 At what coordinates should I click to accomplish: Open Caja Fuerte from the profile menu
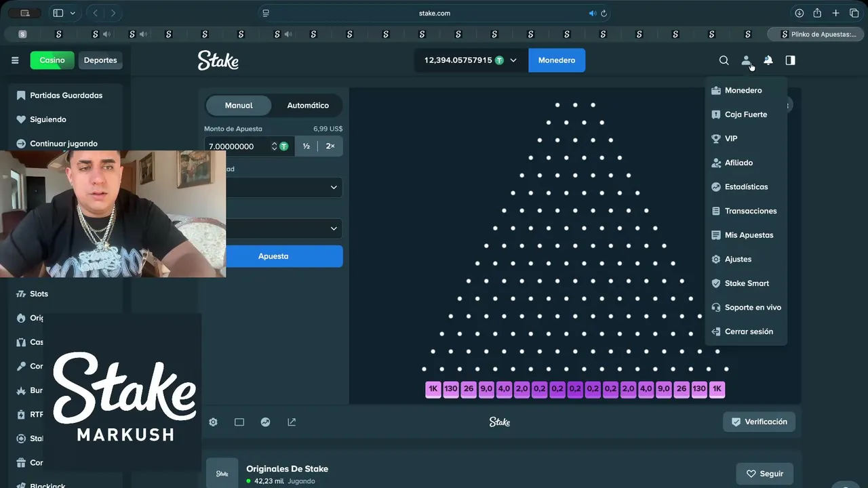(x=746, y=115)
